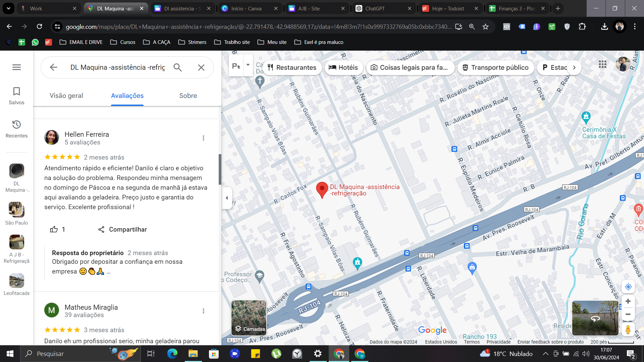Image resolution: width=644 pixels, height=362 pixels.
Task: Open the tab search dropdown
Action: tap(8, 8)
